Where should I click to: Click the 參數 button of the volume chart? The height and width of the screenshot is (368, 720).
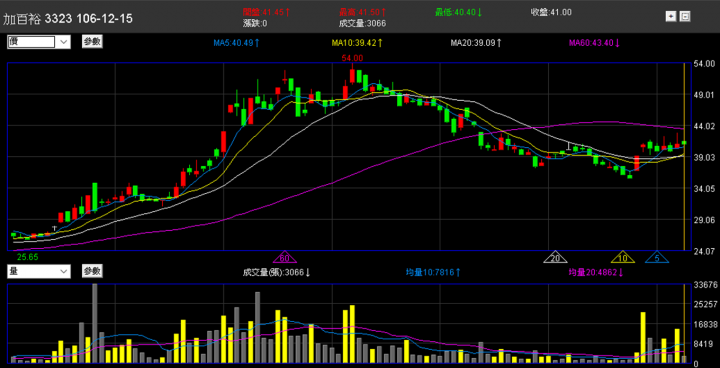[92, 271]
